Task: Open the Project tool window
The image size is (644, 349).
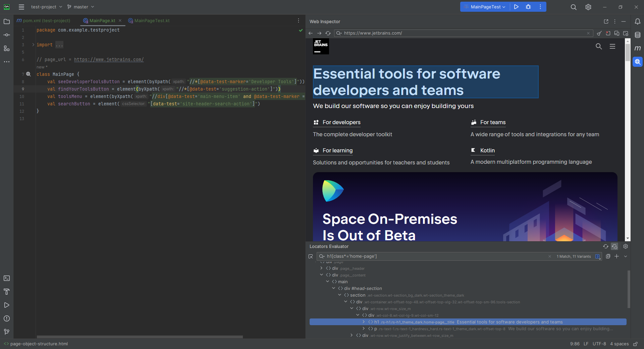Action: click(x=7, y=21)
